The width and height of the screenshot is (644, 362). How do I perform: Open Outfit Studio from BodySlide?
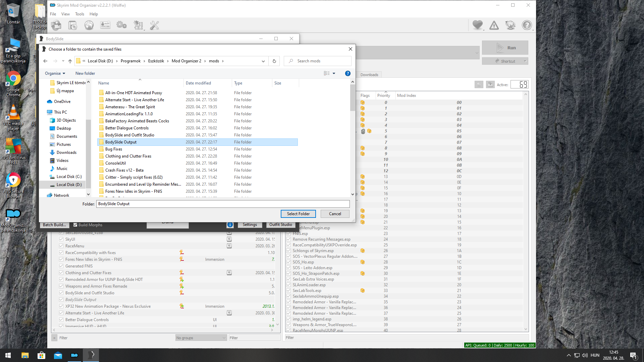(281, 225)
